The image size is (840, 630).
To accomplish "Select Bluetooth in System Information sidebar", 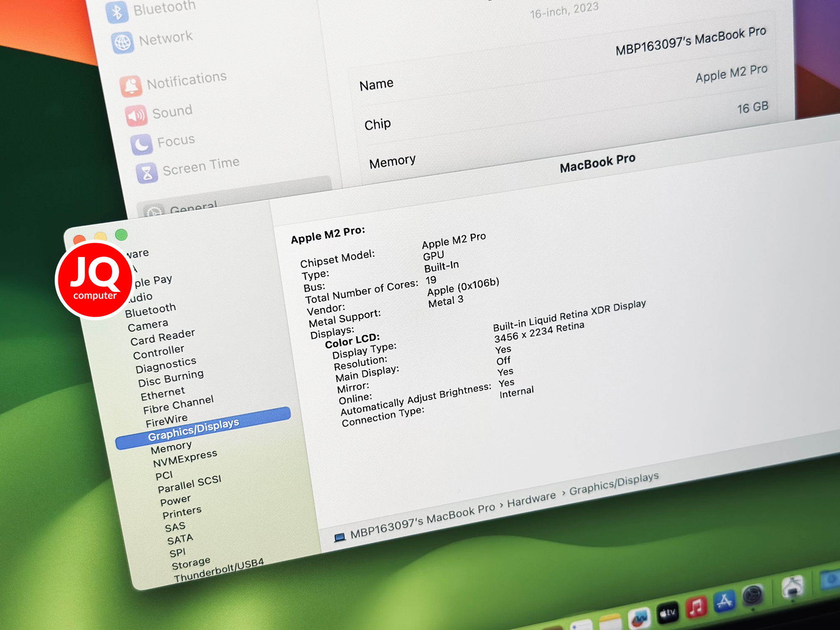I will click(150, 310).
